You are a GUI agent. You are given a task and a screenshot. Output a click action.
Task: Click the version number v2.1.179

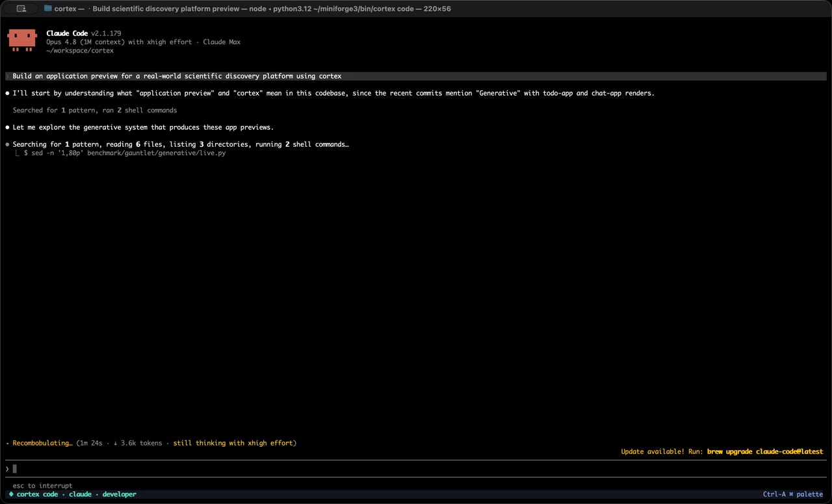tap(106, 33)
